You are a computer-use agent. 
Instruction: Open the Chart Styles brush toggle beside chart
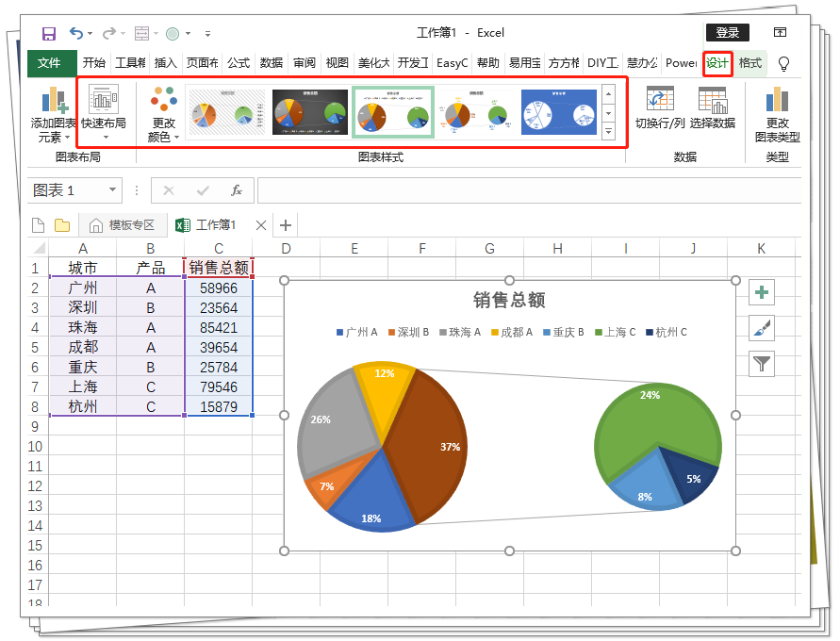(760, 328)
